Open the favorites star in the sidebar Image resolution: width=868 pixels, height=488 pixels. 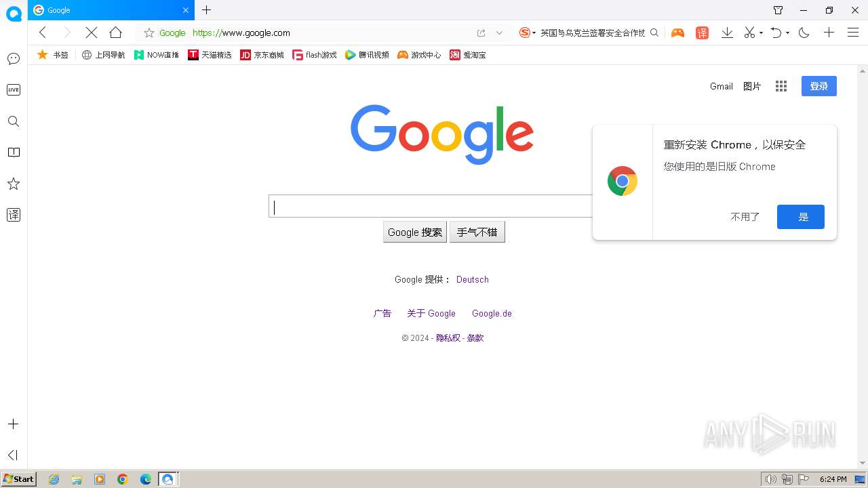(14, 184)
